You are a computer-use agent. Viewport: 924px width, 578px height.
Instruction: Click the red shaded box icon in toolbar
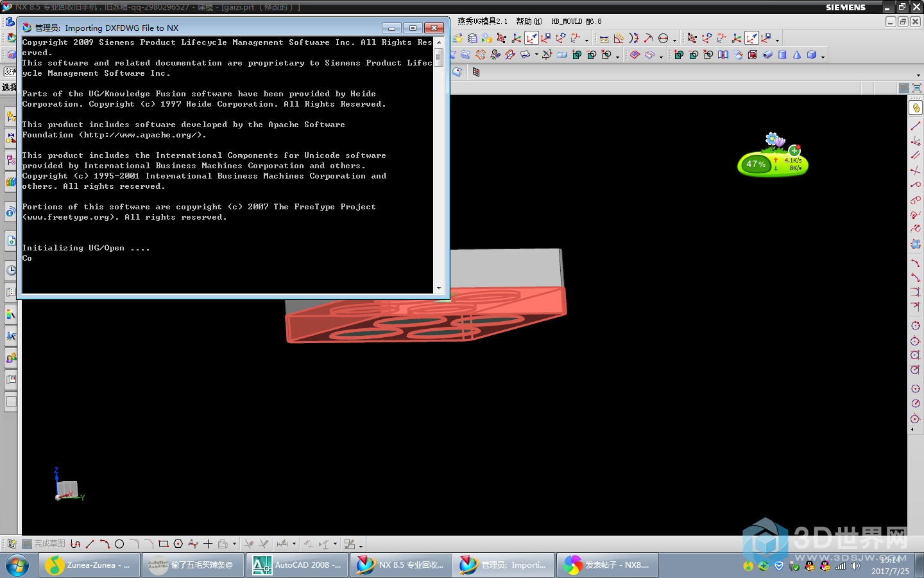pos(752,55)
